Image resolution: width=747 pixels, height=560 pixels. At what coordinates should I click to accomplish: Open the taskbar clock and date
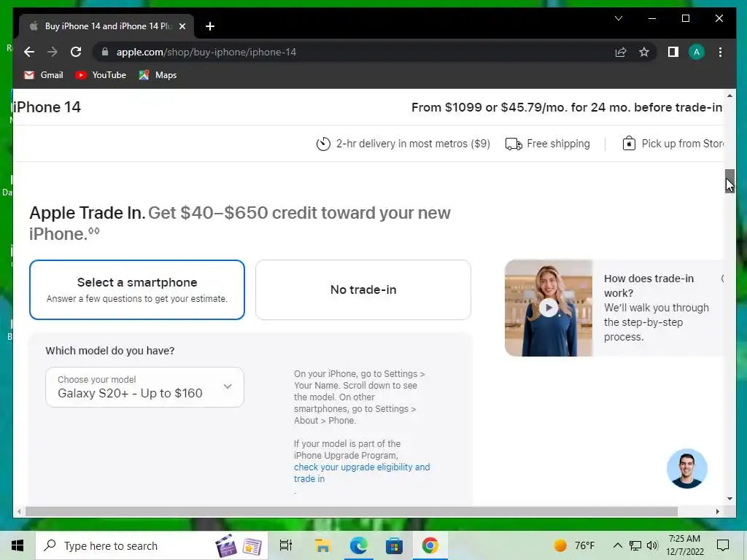tap(684, 545)
